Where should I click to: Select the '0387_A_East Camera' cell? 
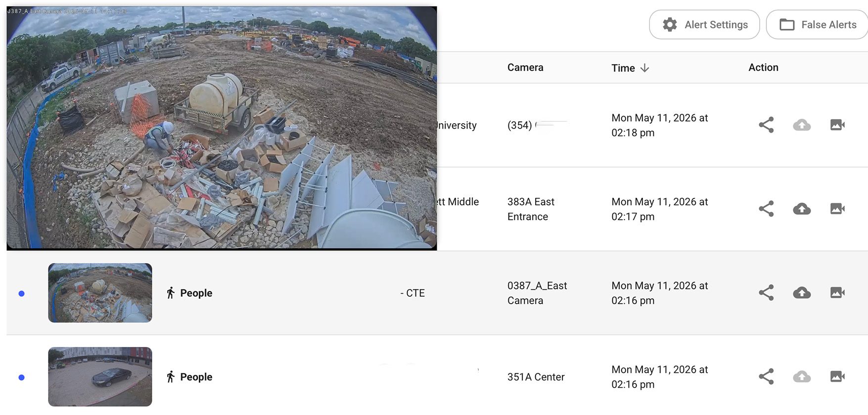(x=537, y=293)
